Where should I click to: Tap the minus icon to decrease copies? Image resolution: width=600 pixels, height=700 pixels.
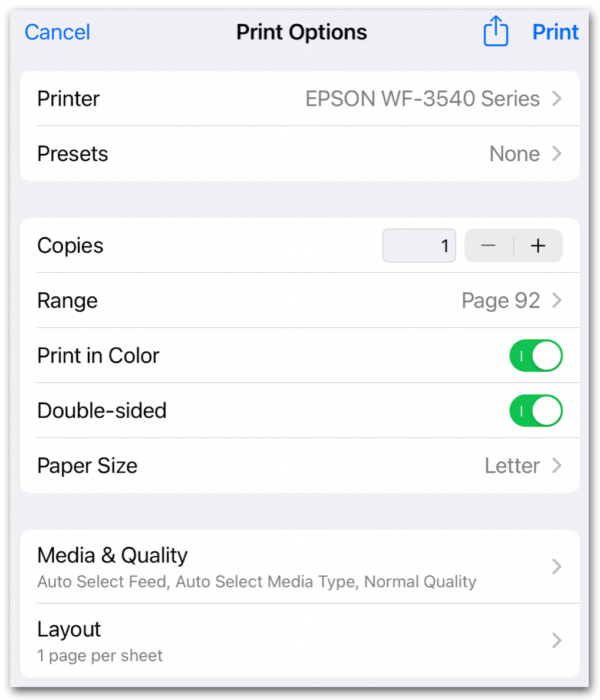pyautogui.click(x=489, y=246)
